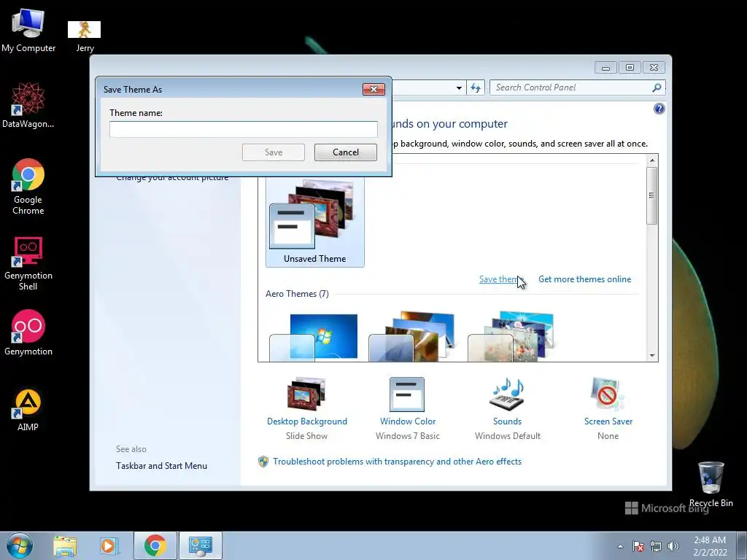Switch to Chrome in the taskbar
This screenshot has height=560, width=747.
[x=155, y=545]
